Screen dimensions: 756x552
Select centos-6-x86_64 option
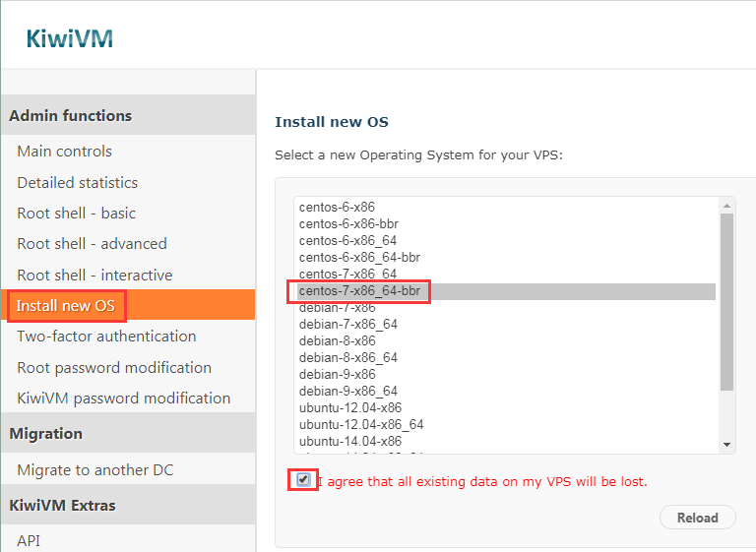click(x=505, y=240)
